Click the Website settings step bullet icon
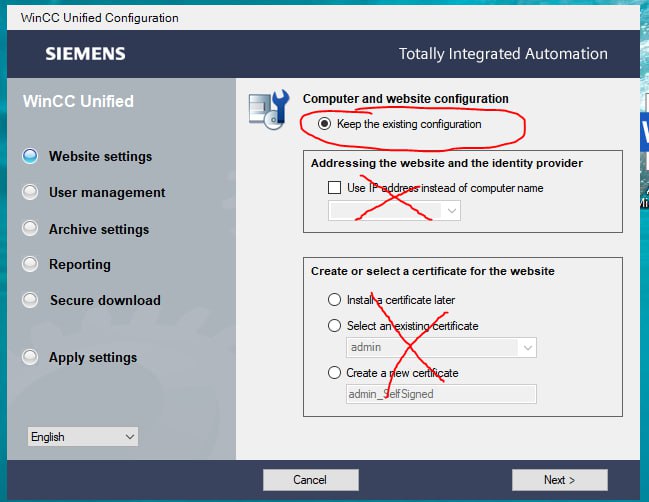 [x=30, y=156]
